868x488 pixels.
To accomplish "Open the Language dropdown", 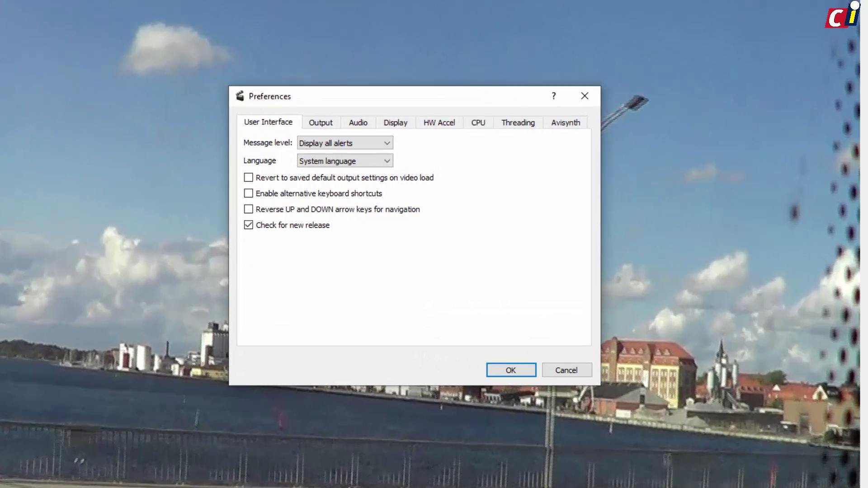I will pos(344,160).
